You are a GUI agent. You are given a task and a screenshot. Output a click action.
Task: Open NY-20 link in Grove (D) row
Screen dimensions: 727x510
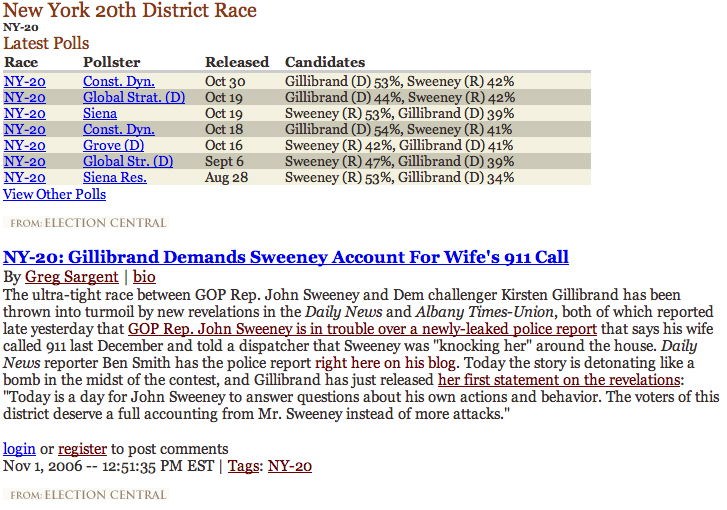pos(25,146)
